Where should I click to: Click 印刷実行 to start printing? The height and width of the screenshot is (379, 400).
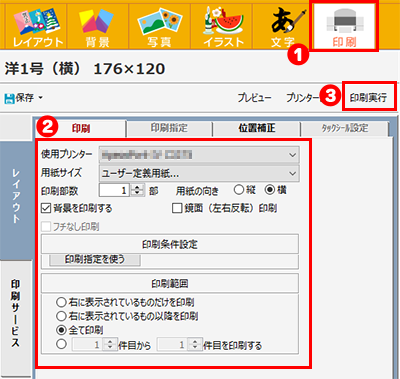click(369, 98)
